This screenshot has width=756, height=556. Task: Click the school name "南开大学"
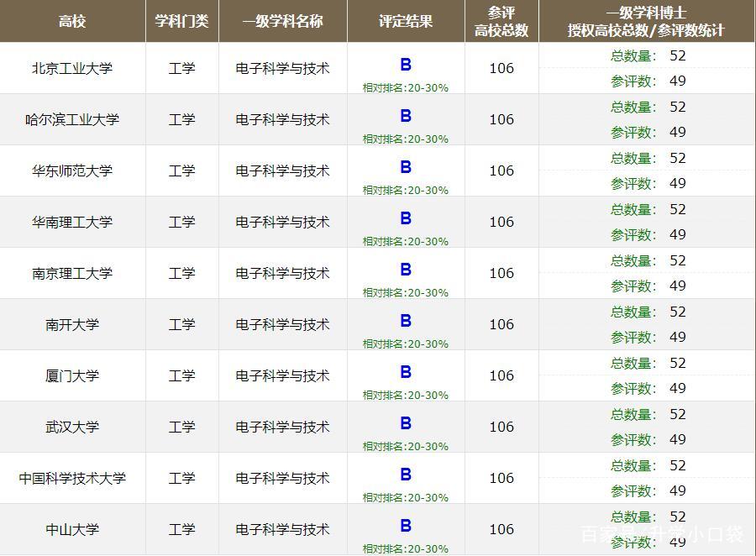(72, 324)
